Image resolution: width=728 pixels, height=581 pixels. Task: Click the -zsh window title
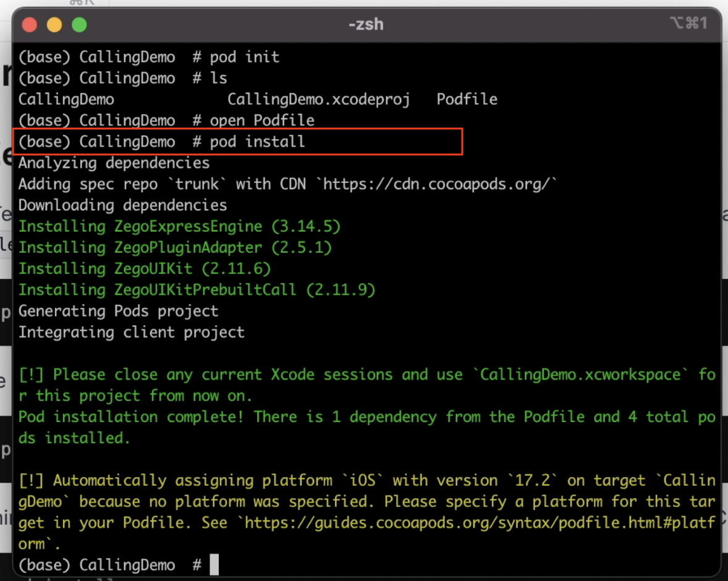pyautogui.click(x=366, y=25)
